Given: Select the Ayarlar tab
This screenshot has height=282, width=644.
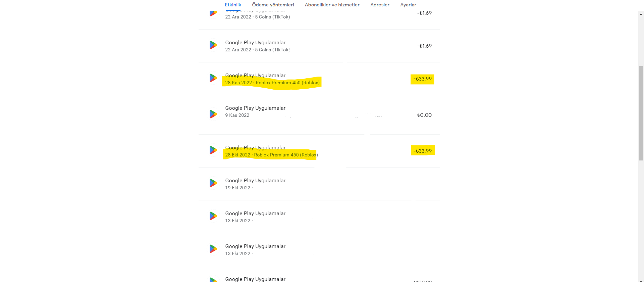Looking at the screenshot, I should tap(408, 5).
